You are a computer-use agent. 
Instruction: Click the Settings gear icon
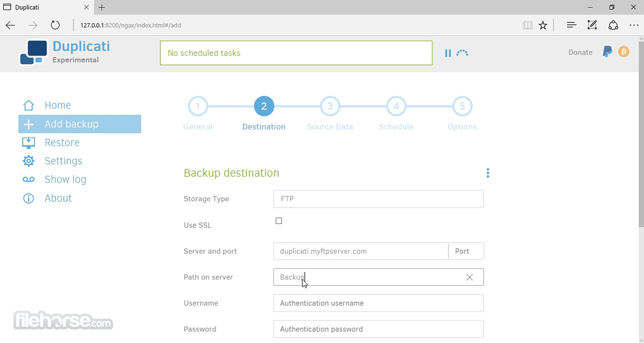click(29, 161)
